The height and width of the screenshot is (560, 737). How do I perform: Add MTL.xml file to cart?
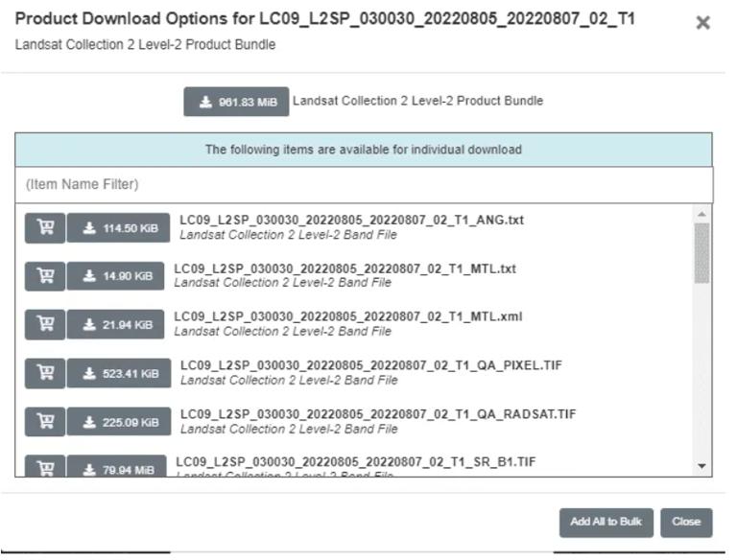coord(44,324)
